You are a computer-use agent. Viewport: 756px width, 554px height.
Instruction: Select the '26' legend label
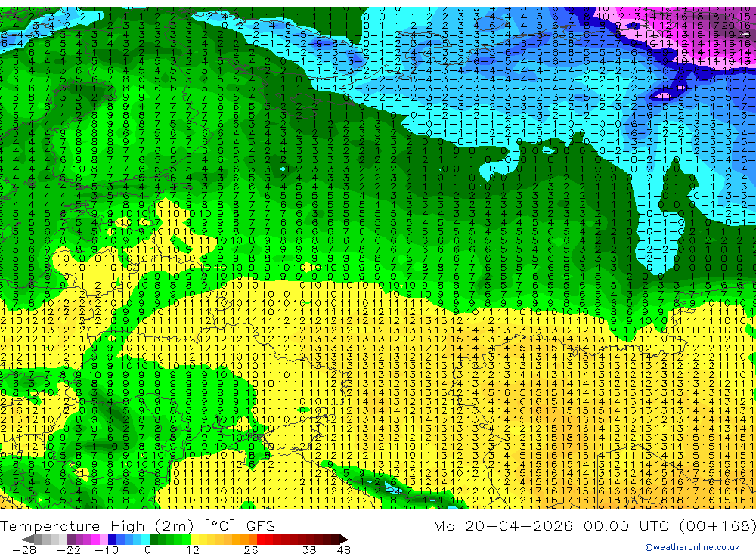coord(251,549)
